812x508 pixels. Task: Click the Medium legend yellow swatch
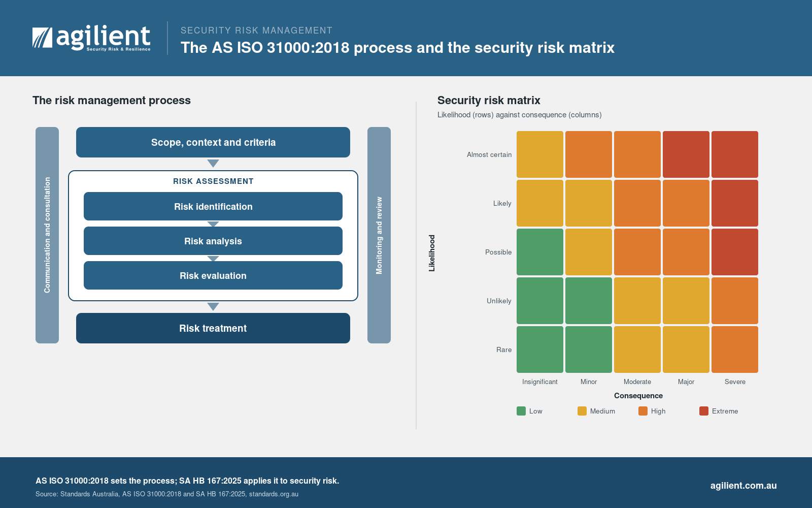tap(582, 411)
